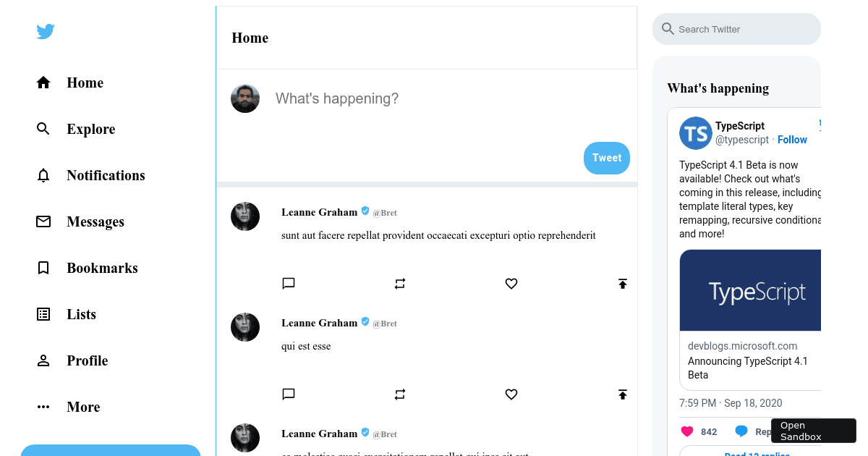Click the Twitter bird logo
This screenshot has height=456, width=868.
coord(45,31)
